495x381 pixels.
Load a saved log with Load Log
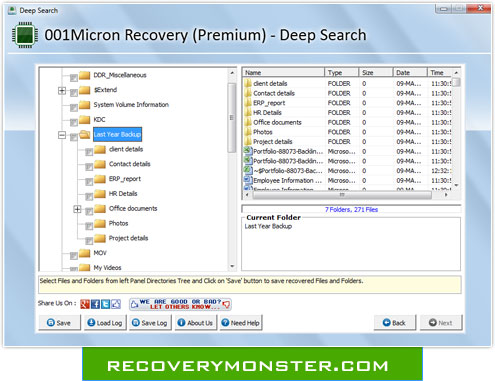tap(105, 323)
